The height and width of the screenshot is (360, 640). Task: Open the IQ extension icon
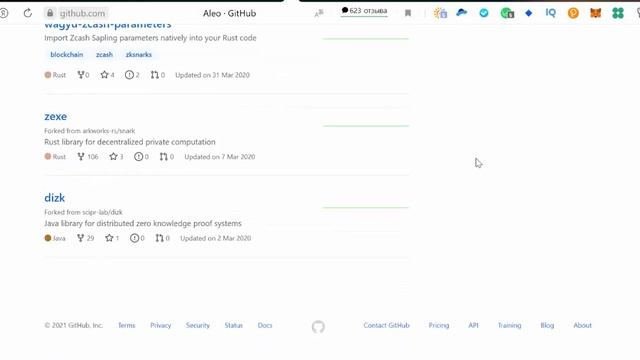pos(551,13)
